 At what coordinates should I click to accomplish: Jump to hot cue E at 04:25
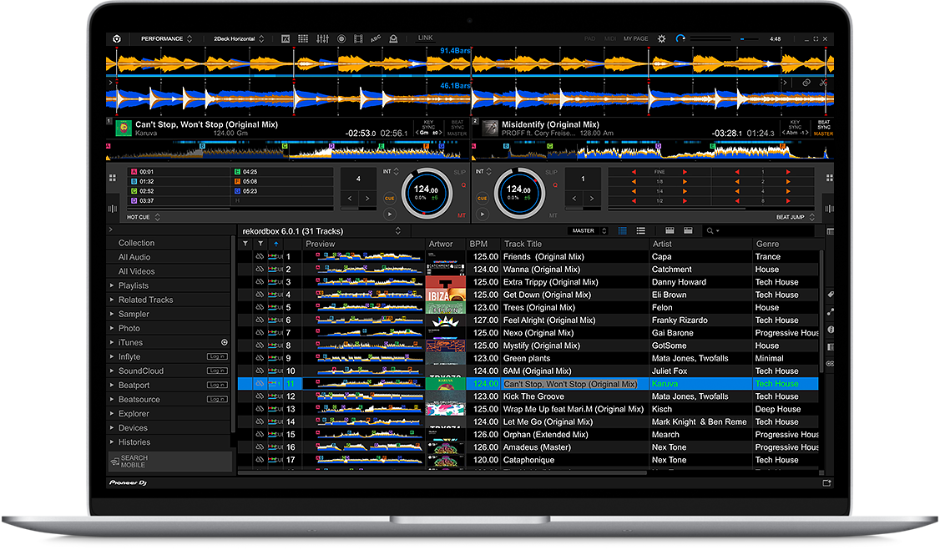[283, 172]
